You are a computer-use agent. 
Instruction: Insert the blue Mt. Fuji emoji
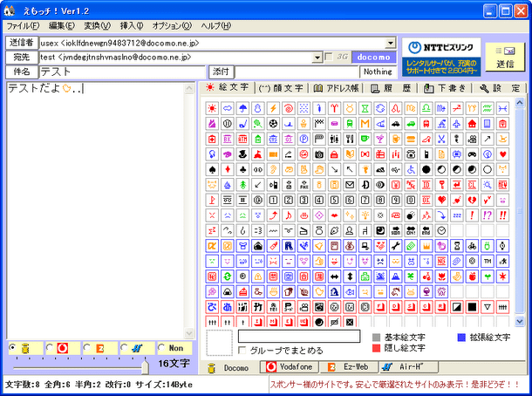[x=396, y=277]
